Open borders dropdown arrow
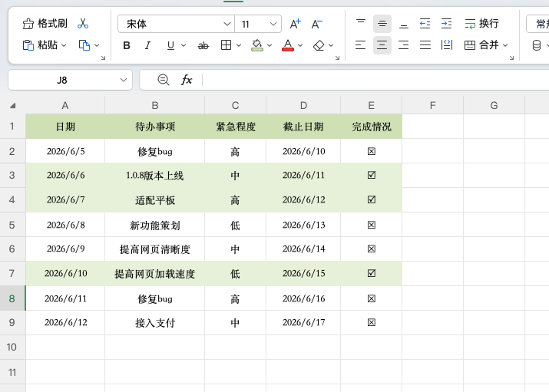This screenshot has width=549, height=392. pos(239,45)
